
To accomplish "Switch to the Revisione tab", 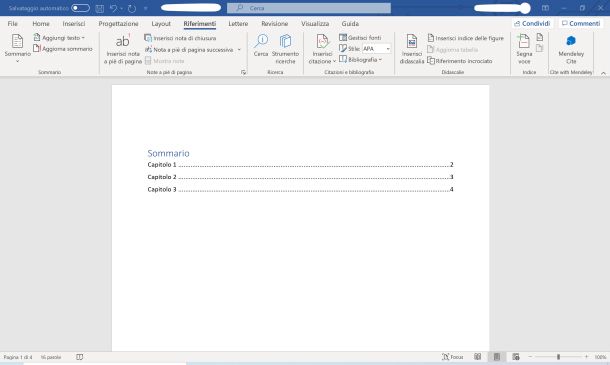I will [x=275, y=23].
